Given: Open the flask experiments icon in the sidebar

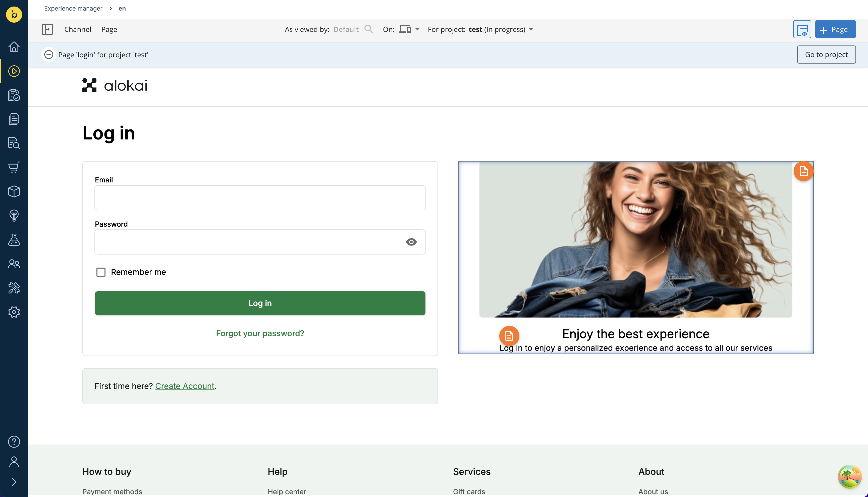Looking at the screenshot, I should [14, 240].
